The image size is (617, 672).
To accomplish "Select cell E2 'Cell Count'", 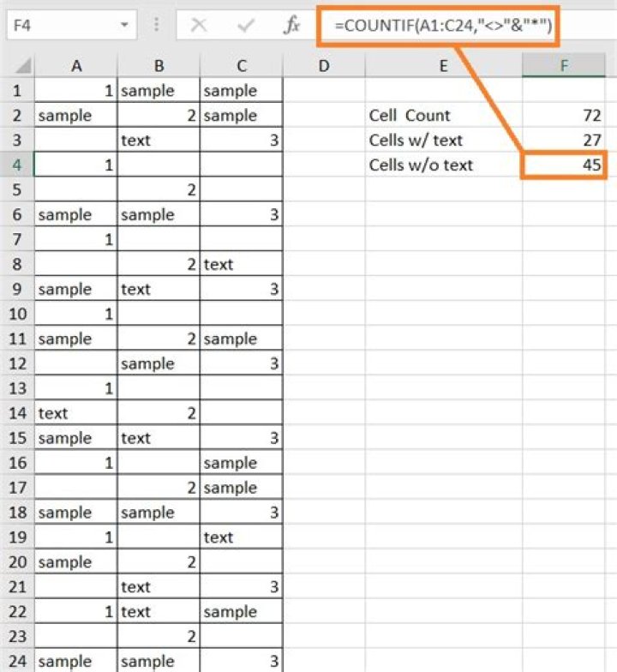I will tap(444, 115).
